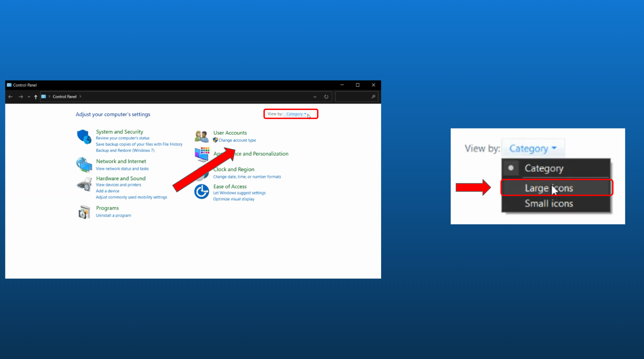Open User Accounts link
The image size is (644, 359).
[230, 133]
